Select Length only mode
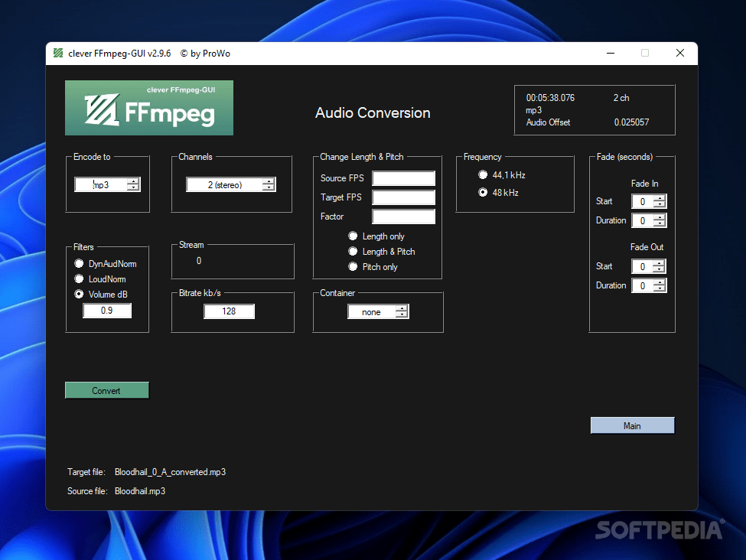The height and width of the screenshot is (560, 746). (x=353, y=236)
